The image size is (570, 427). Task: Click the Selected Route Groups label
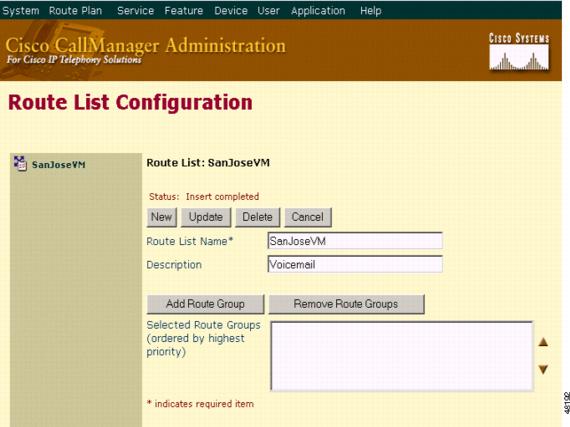(x=204, y=338)
